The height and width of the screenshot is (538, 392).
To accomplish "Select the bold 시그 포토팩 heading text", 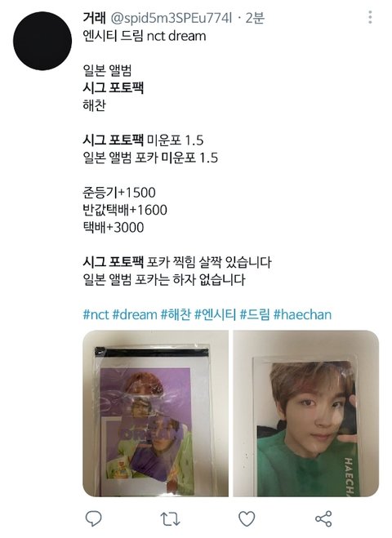I will tap(113, 88).
